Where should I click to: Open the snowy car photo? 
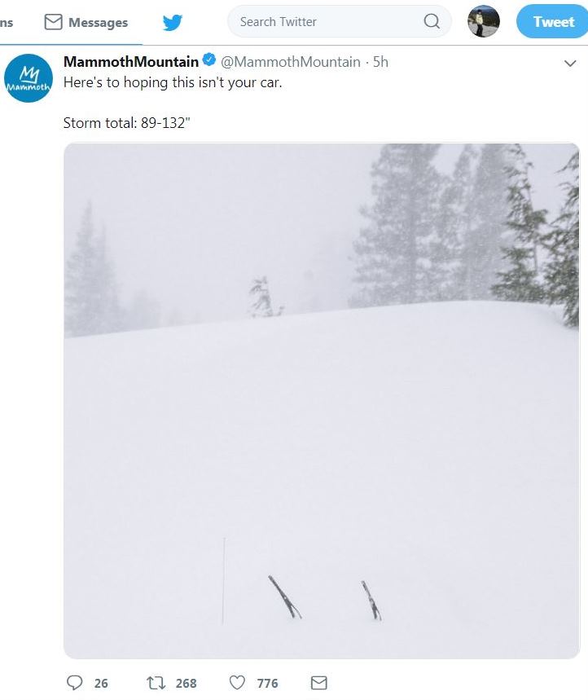tap(321, 400)
